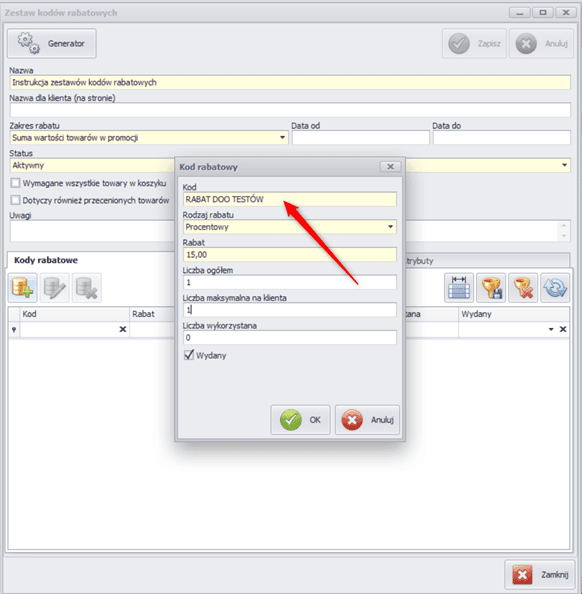The image size is (582, 594).
Task: Click the clear filter funnel icon
Action: click(x=523, y=288)
